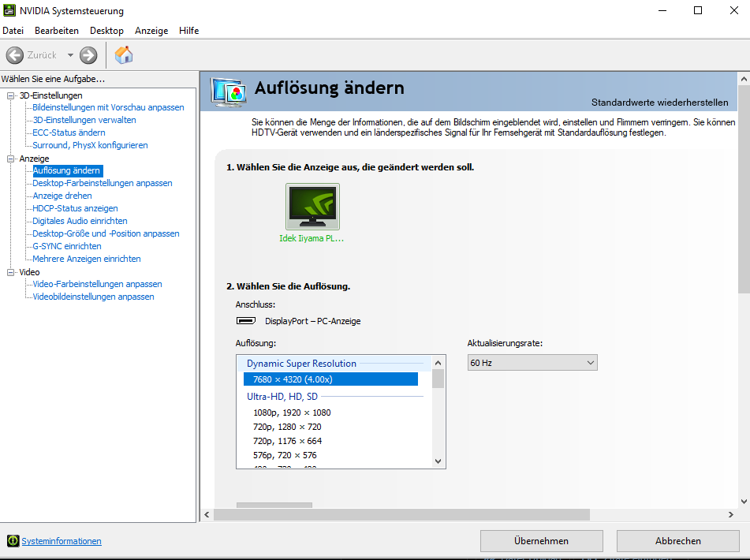Image resolution: width=750 pixels, height=560 pixels.
Task: Click the Forward arrow icon in toolbar
Action: pyautogui.click(x=88, y=55)
